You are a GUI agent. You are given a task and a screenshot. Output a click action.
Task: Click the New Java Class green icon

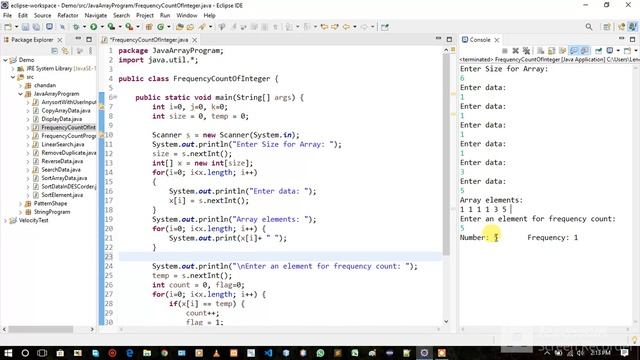click(160, 27)
